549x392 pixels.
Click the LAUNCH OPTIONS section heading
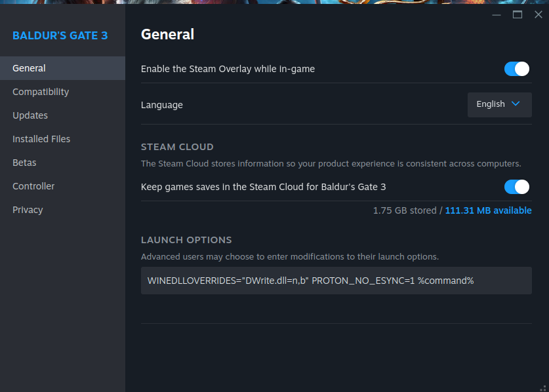click(186, 240)
